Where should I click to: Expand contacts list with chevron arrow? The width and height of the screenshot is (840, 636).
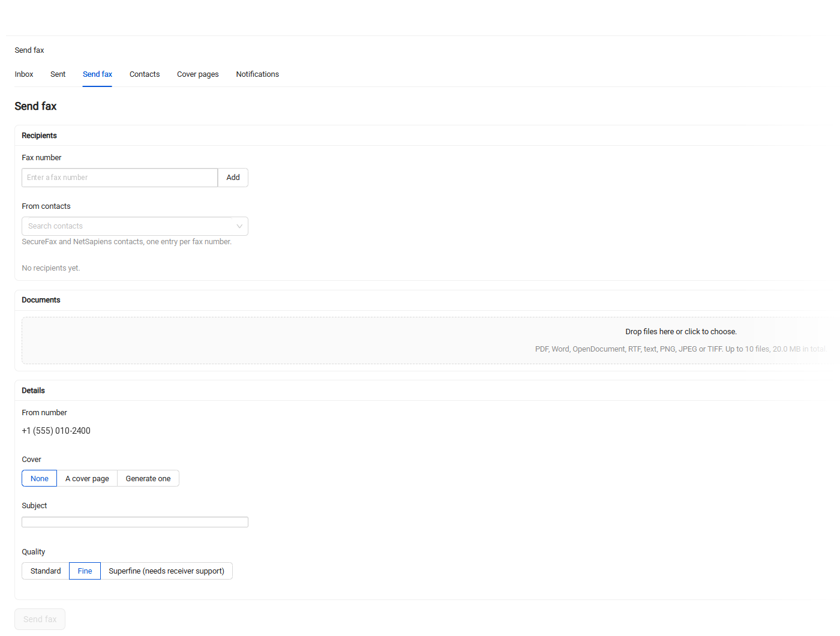tap(239, 226)
